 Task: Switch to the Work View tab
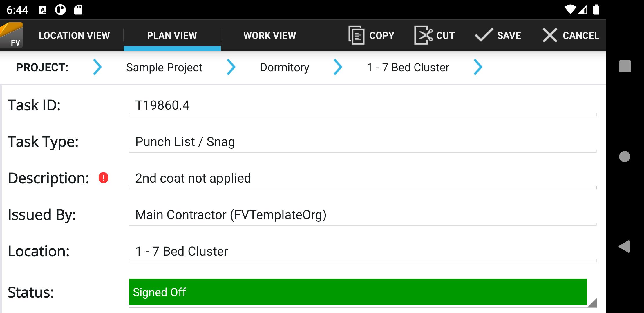click(269, 35)
